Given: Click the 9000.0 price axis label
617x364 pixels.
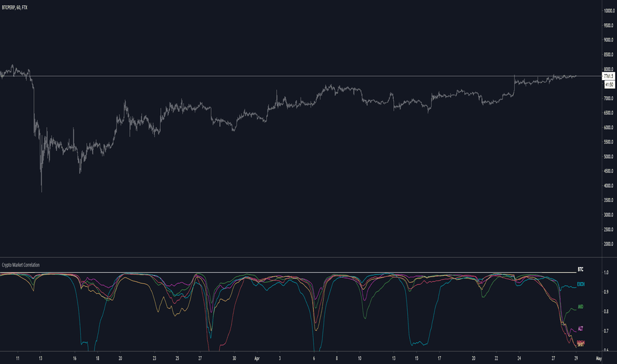Looking at the screenshot, I should click(x=609, y=40).
